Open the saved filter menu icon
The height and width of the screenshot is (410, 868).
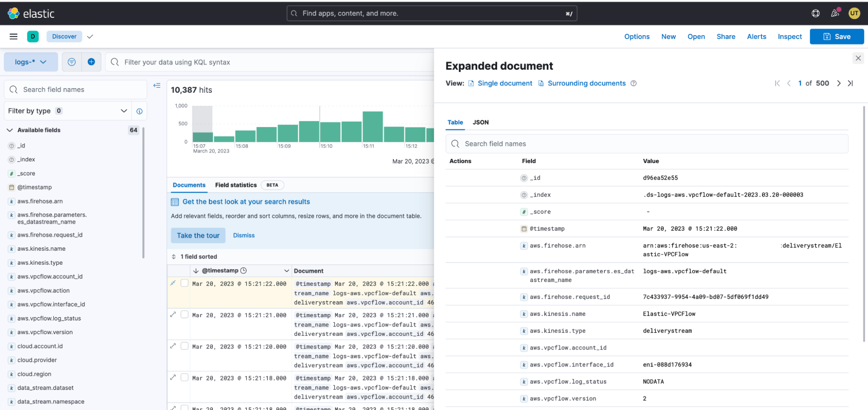[x=72, y=62]
